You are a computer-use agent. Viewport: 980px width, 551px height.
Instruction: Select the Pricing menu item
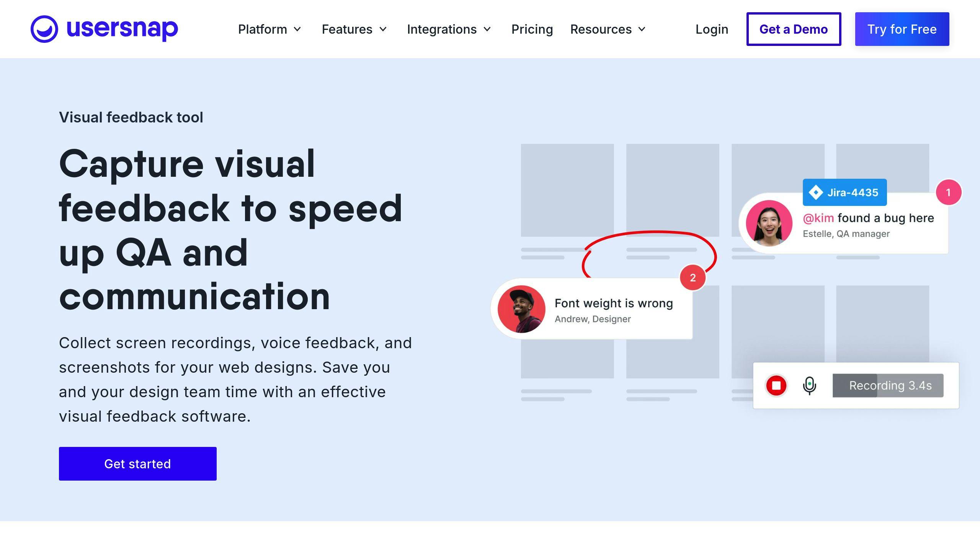coord(532,29)
